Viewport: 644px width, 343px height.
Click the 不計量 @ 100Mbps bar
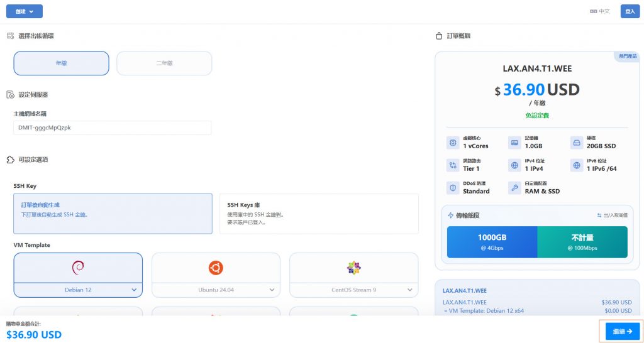tap(582, 242)
